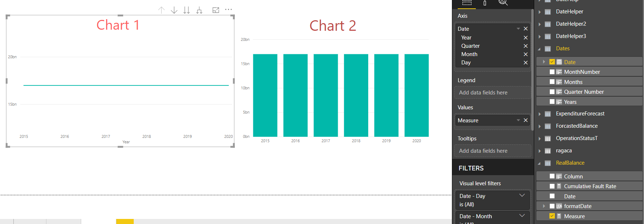This screenshot has width=644, height=224.
Task: Remove Day level from Axis
Action: click(x=525, y=63)
